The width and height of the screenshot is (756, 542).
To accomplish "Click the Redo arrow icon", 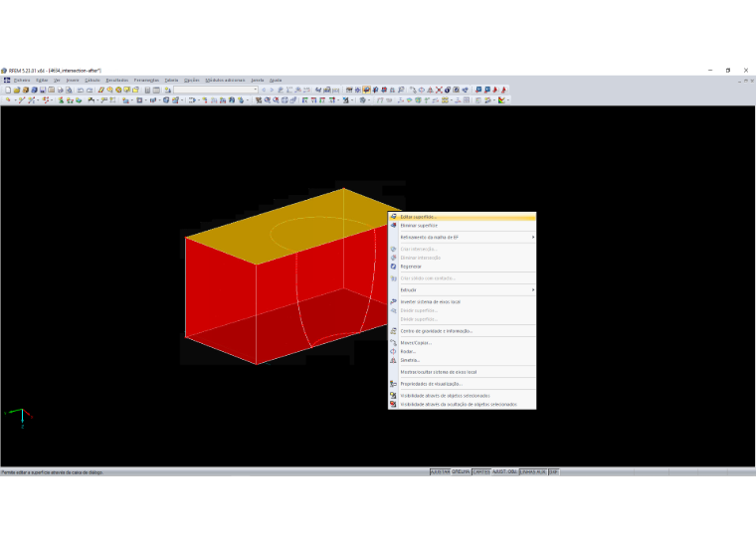I will coord(90,90).
